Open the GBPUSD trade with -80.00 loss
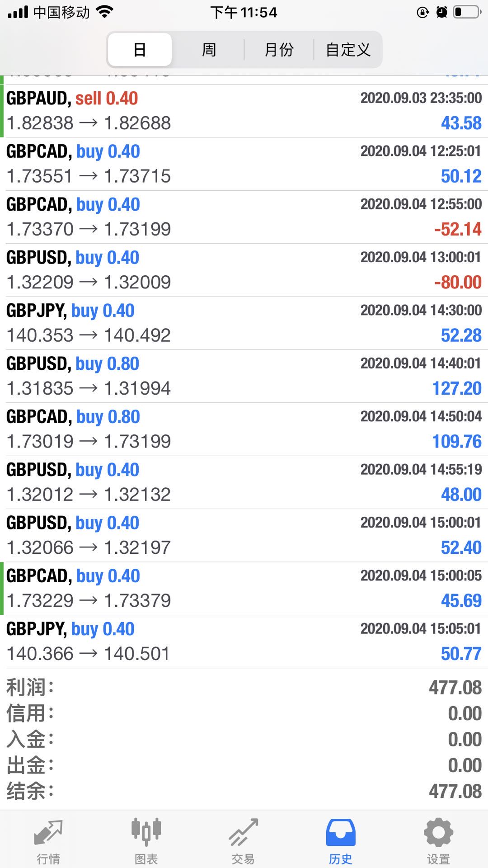The height and width of the screenshot is (868, 488). tap(244, 270)
